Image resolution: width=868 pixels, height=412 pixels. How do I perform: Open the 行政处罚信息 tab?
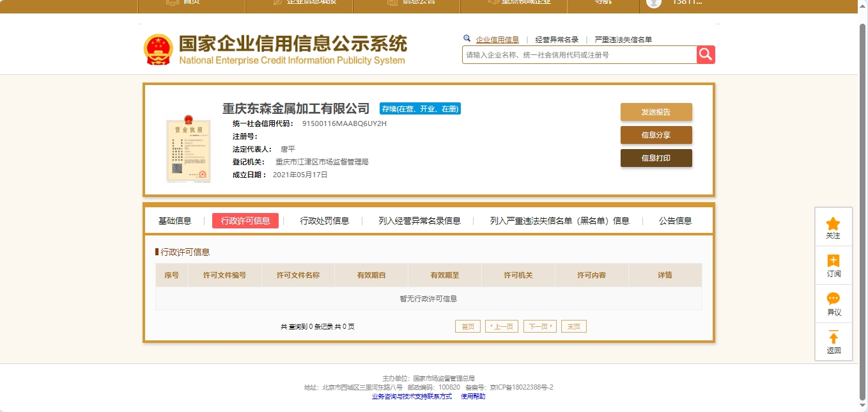(325, 221)
